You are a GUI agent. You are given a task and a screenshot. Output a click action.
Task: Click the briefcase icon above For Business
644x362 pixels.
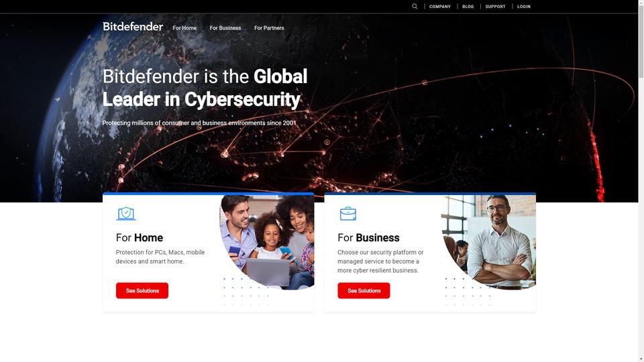coord(348,213)
